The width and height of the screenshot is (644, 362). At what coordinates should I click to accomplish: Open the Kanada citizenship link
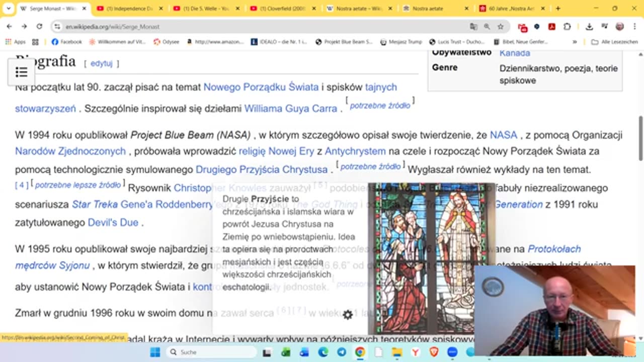click(515, 53)
